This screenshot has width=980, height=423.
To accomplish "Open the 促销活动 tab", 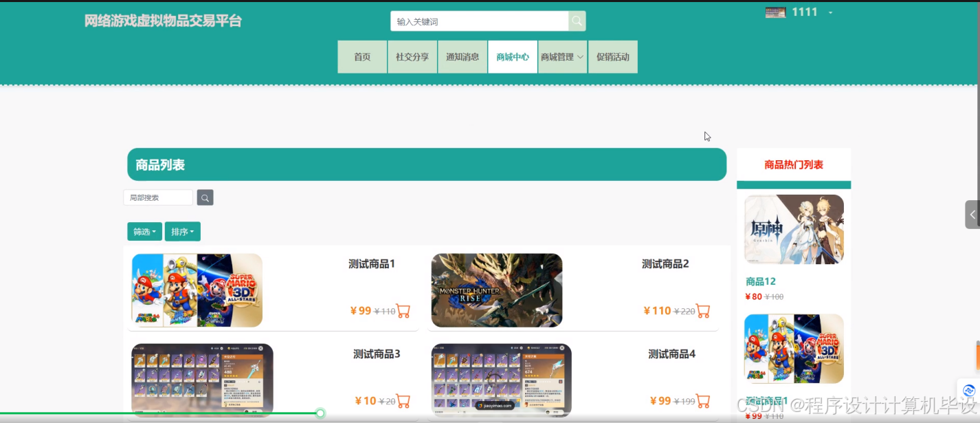I will pyautogui.click(x=613, y=57).
